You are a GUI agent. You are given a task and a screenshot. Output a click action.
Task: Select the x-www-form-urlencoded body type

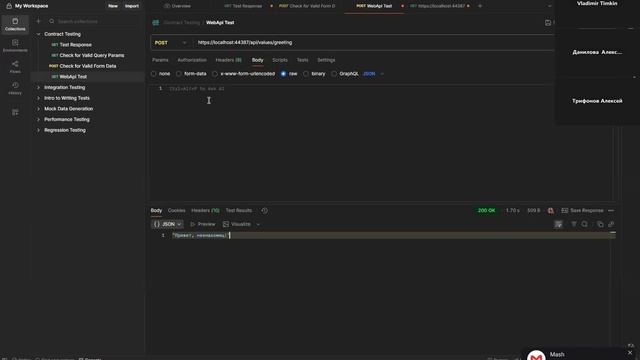tap(215, 74)
